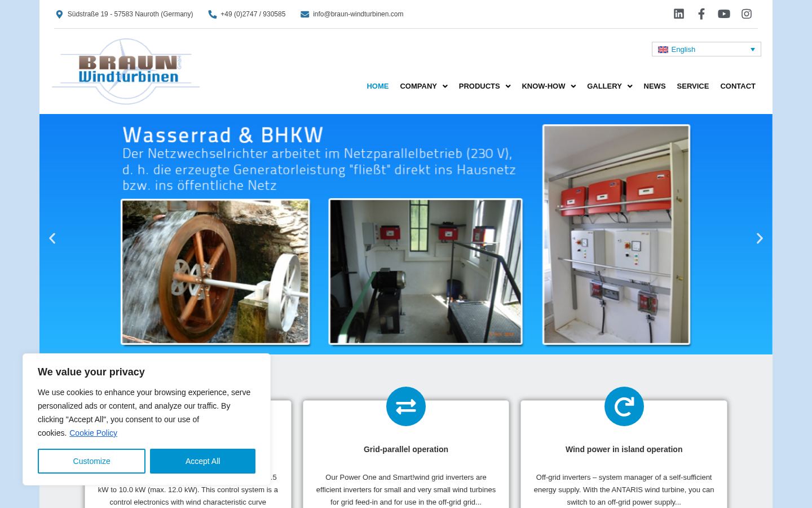The height and width of the screenshot is (508, 812).
Task: Click the Braun Windturbinen logo
Action: point(126,71)
